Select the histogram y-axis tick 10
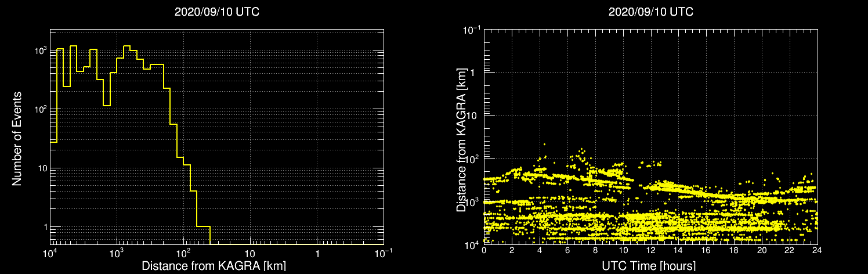 (x=42, y=168)
